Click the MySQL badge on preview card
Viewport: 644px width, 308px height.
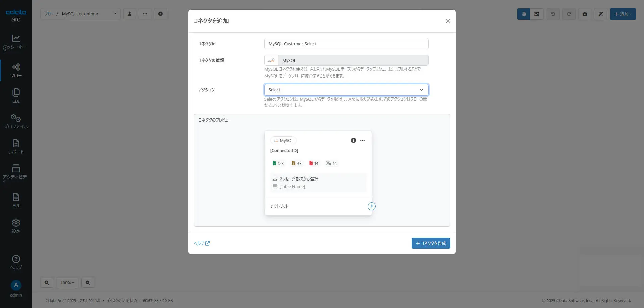[283, 140]
